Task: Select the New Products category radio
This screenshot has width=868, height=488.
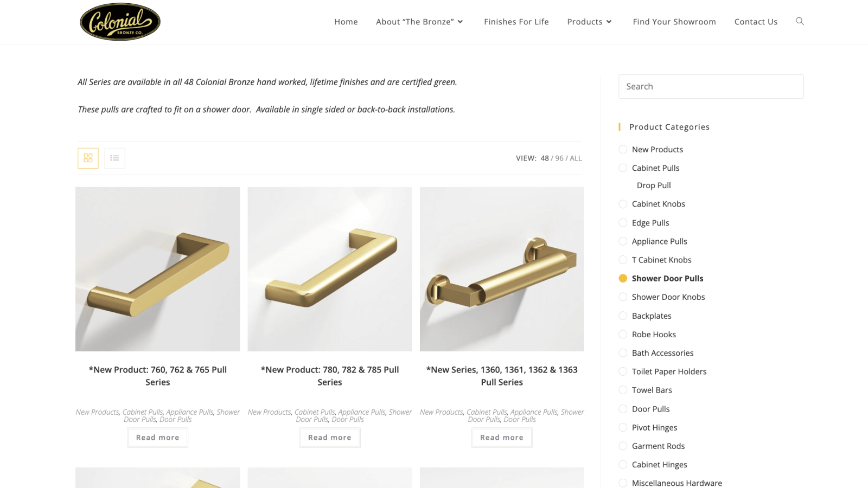Action: [623, 149]
